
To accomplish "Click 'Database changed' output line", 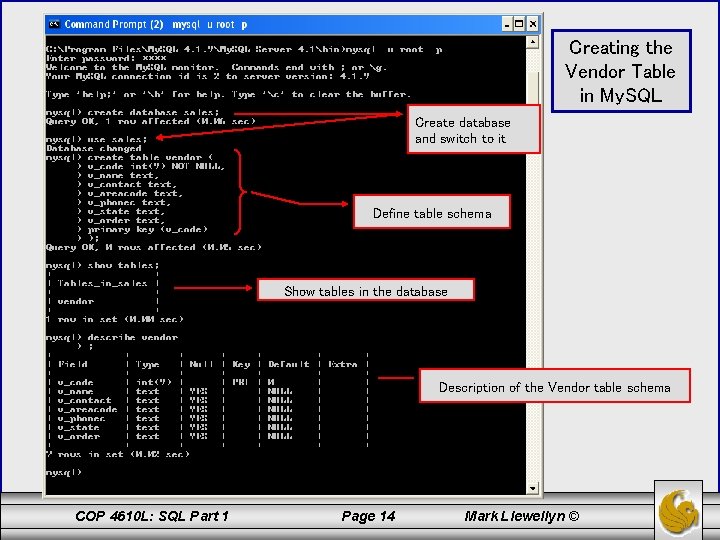I will [94, 148].
